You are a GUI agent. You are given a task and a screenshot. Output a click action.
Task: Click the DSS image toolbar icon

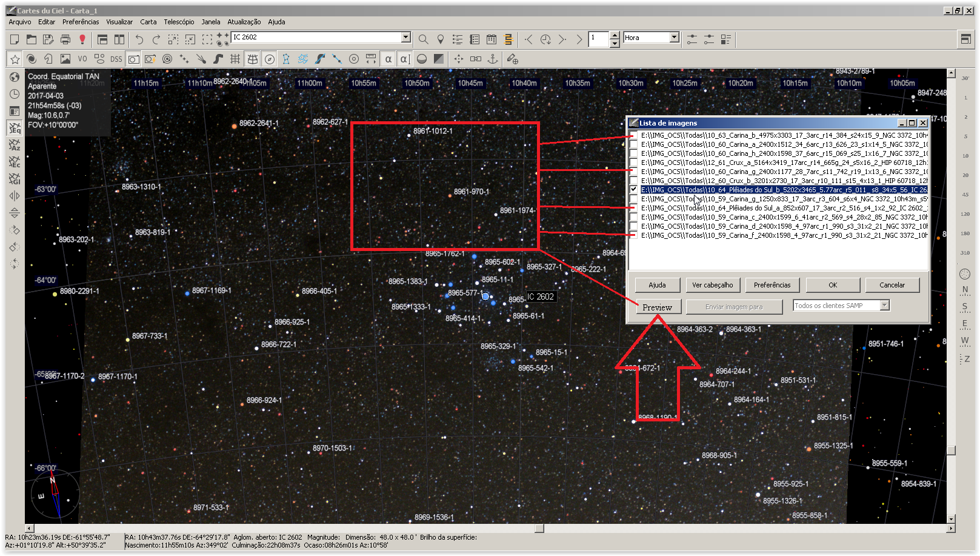pyautogui.click(x=116, y=59)
